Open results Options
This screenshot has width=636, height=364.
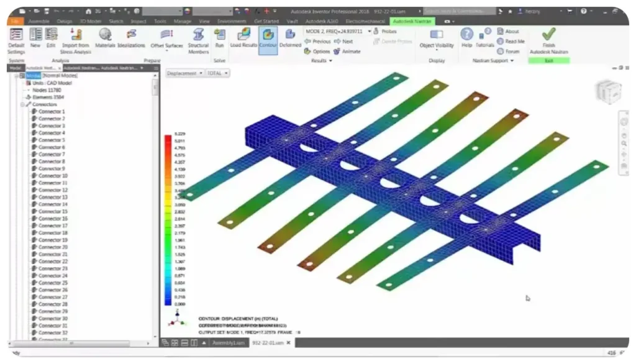(x=317, y=52)
